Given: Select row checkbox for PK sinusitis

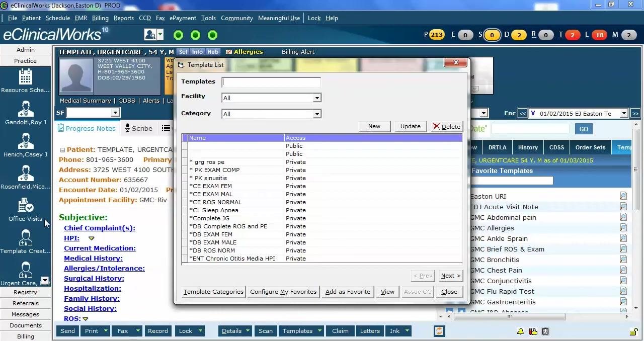Looking at the screenshot, I should tap(185, 178).
